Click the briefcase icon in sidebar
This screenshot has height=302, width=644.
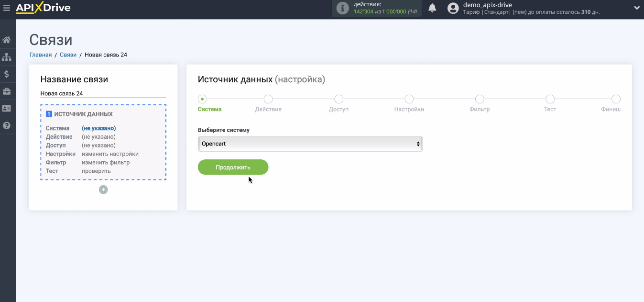click(7, 91)
